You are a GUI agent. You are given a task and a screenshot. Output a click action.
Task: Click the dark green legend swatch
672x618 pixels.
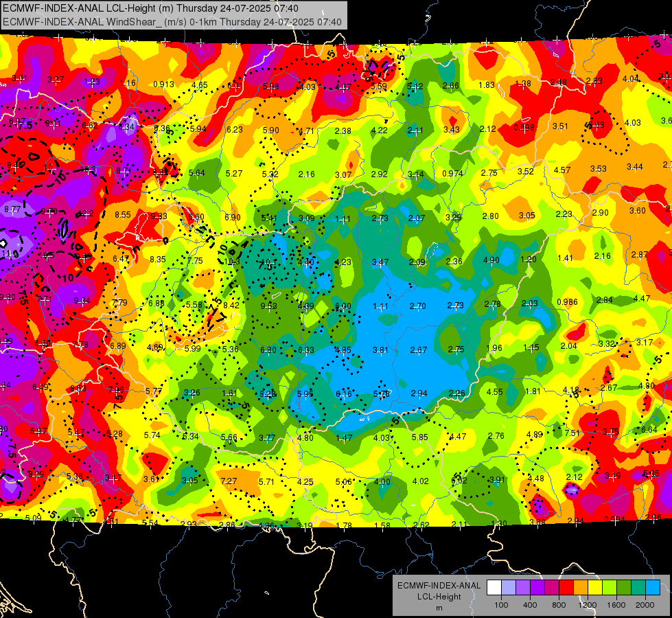pos(624,588)
